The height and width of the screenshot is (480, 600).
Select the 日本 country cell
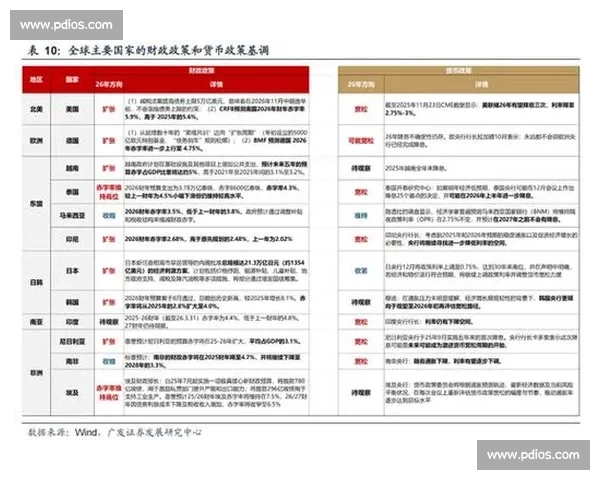coord(73,272)
